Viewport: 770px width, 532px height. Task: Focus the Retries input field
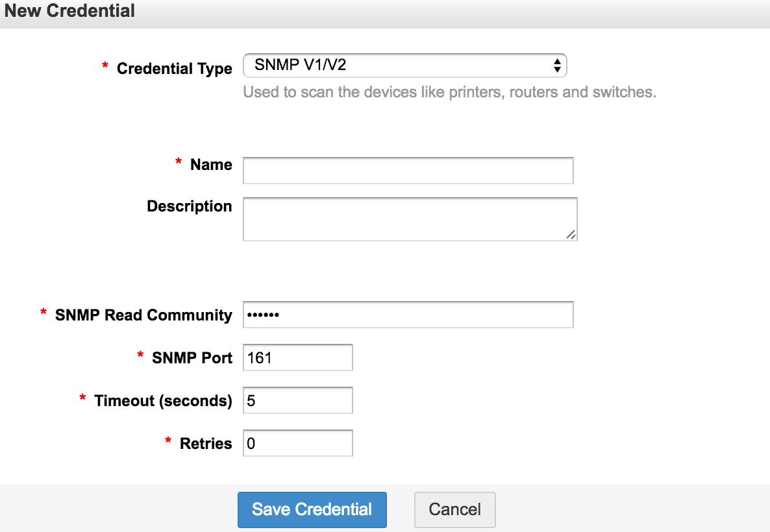coord(297,444)
